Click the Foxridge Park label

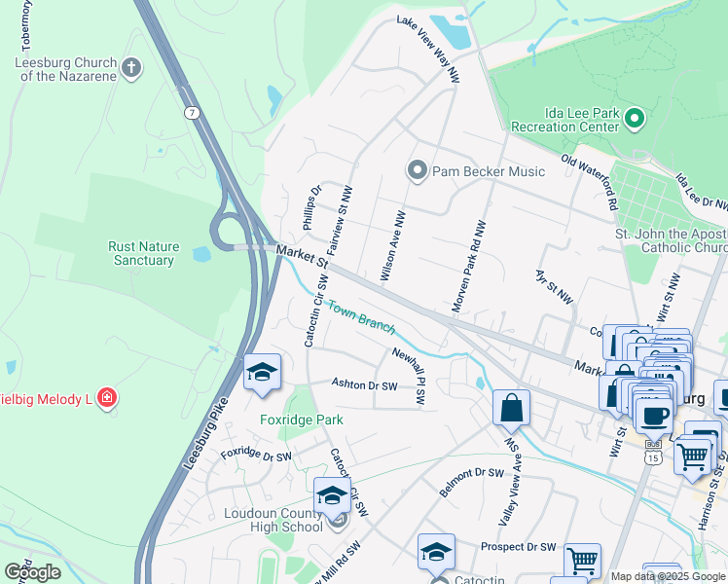tap(302, 420)
